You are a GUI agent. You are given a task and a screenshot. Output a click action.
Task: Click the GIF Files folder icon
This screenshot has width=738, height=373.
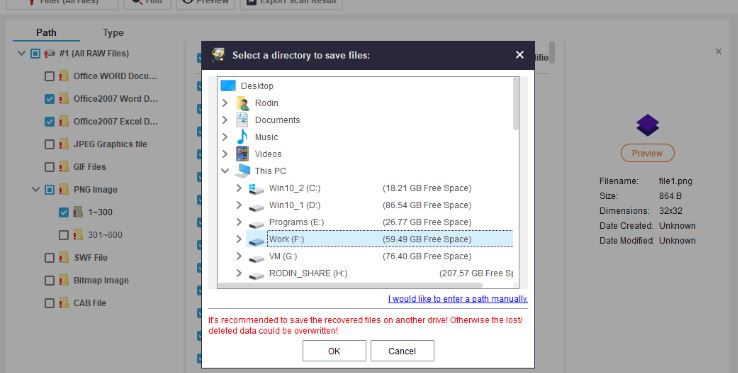tap(64, 167)
